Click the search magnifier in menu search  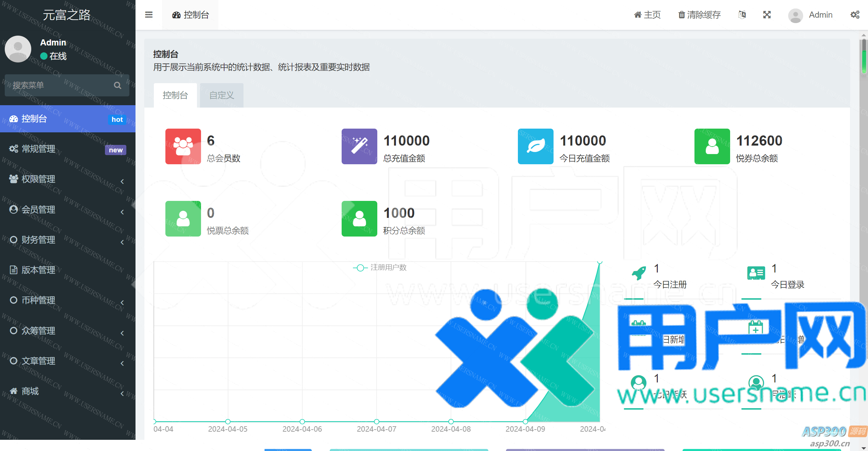pos(117,85)
